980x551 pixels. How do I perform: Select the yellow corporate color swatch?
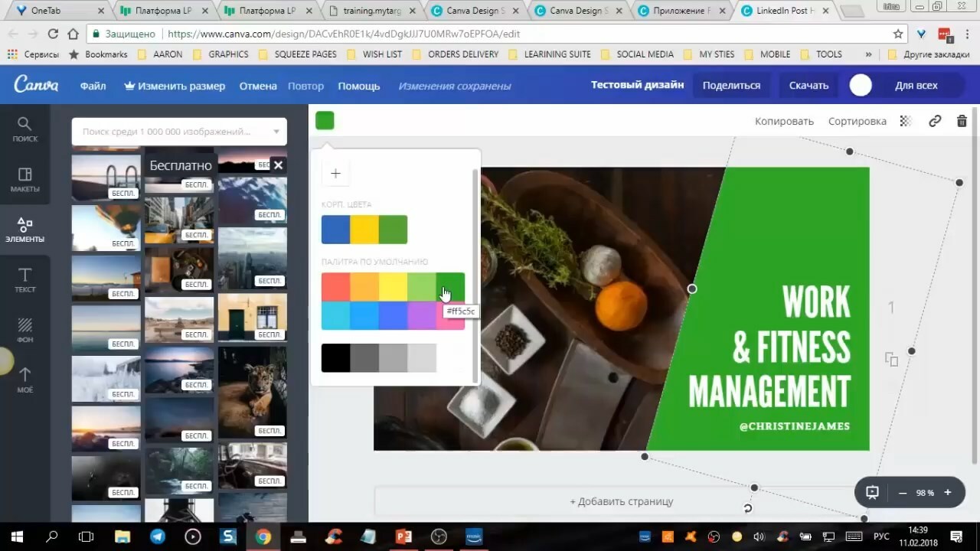pos(364,230)
